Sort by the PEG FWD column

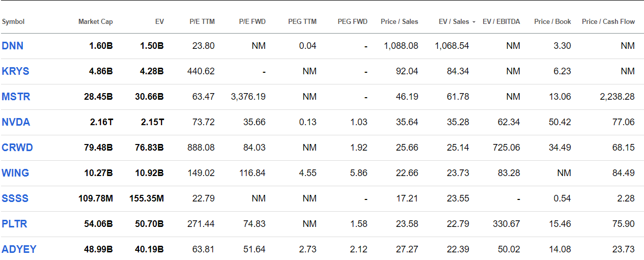point(352,22)
